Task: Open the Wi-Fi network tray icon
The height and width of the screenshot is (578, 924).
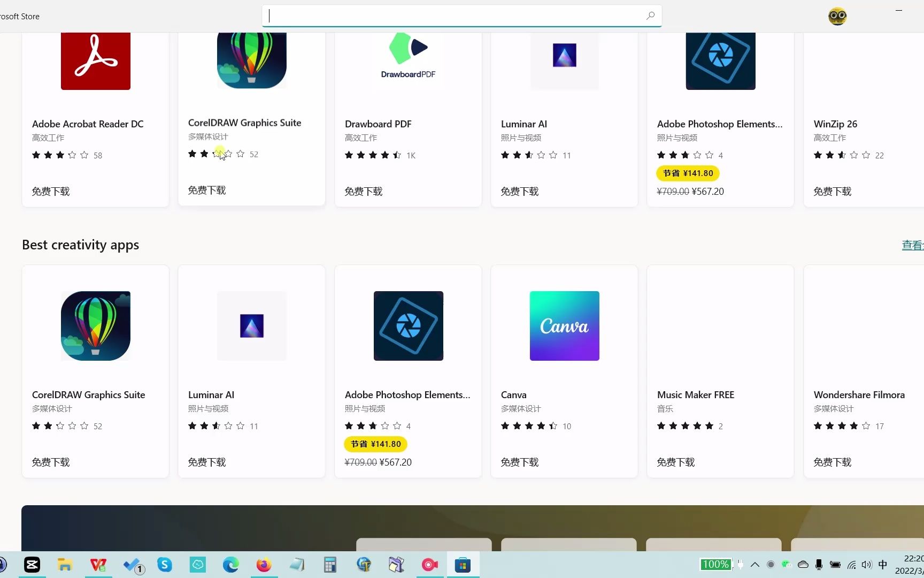Action: (x=852, y=565)
